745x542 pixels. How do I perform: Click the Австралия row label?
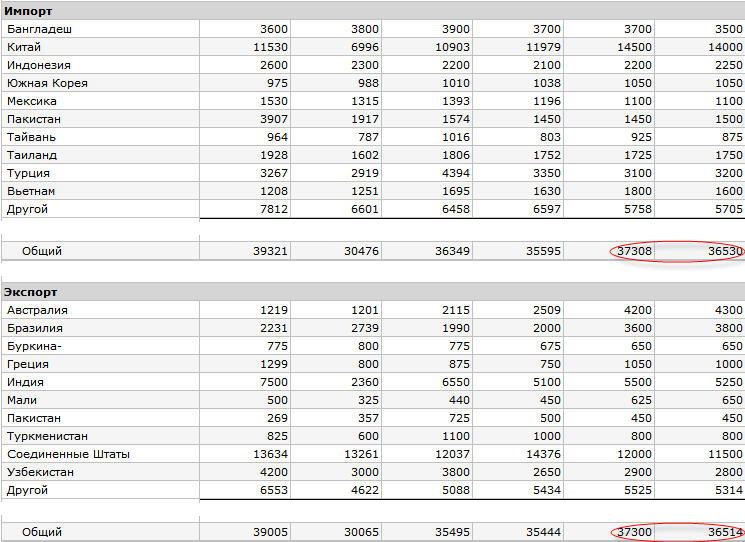pos(37,310)
